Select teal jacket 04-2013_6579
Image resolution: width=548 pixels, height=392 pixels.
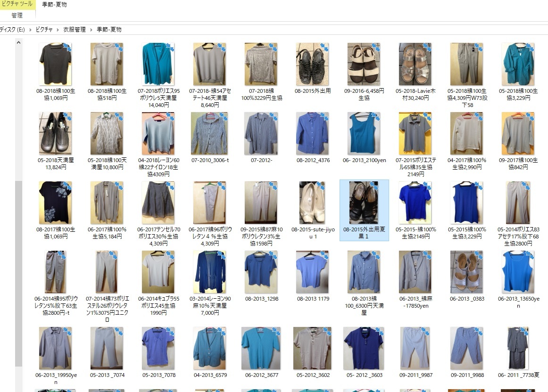click(210, 348)
